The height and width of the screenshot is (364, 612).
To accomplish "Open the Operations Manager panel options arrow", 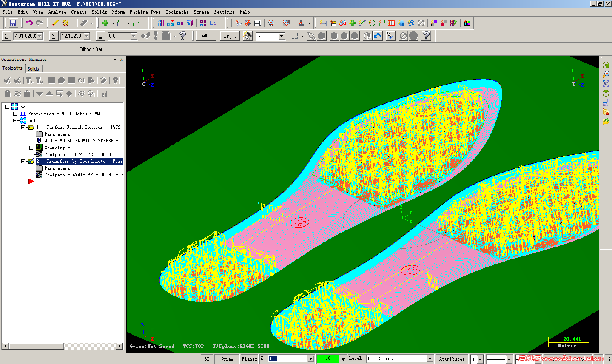I will (115, 60).
